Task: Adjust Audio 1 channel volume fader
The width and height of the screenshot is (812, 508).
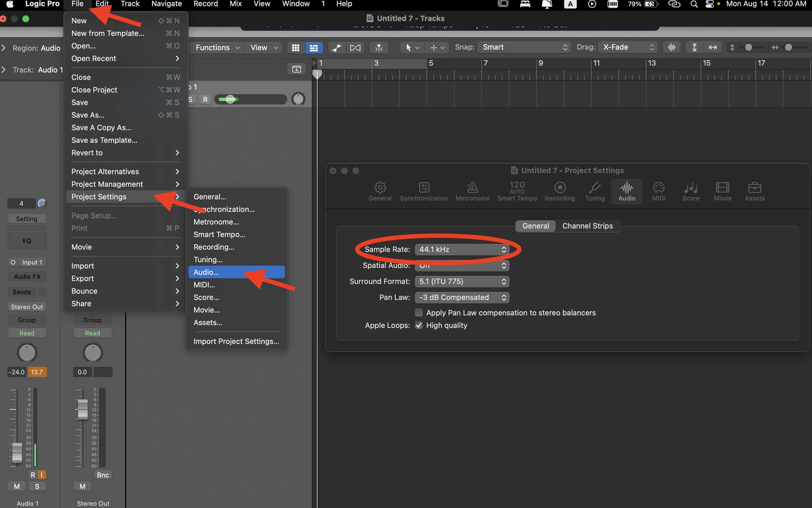Action: pos(17,452)
